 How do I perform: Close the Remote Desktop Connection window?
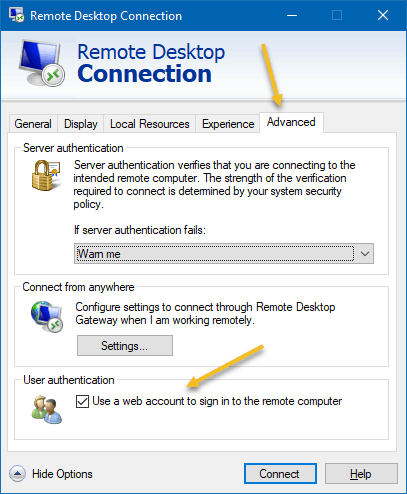383,15
